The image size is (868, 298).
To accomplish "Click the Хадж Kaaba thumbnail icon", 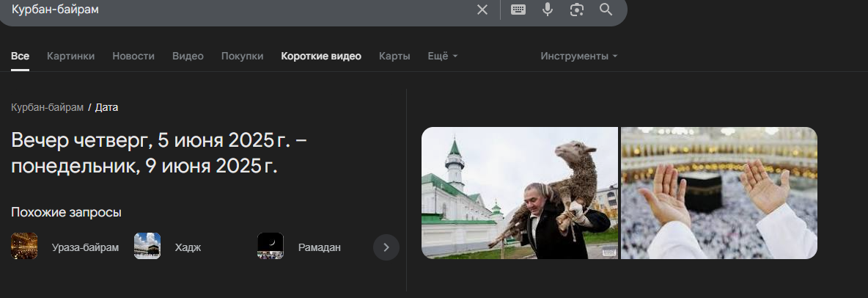I will click(147, 246).
